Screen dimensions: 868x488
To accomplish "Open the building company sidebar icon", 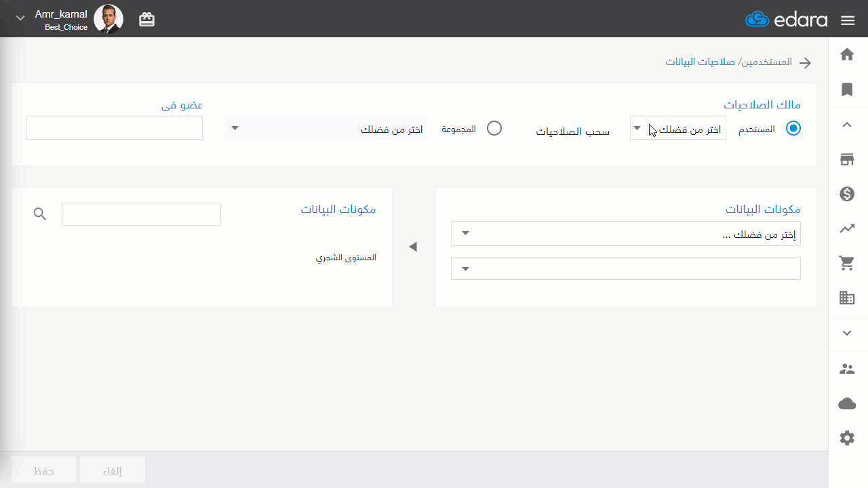I will pos(847,298).
